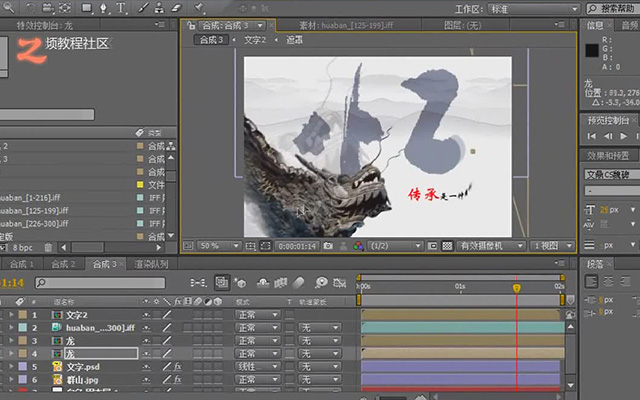Enable motion blur for the composition
This screenshot has height=400, width=640.
pos(298,282)
